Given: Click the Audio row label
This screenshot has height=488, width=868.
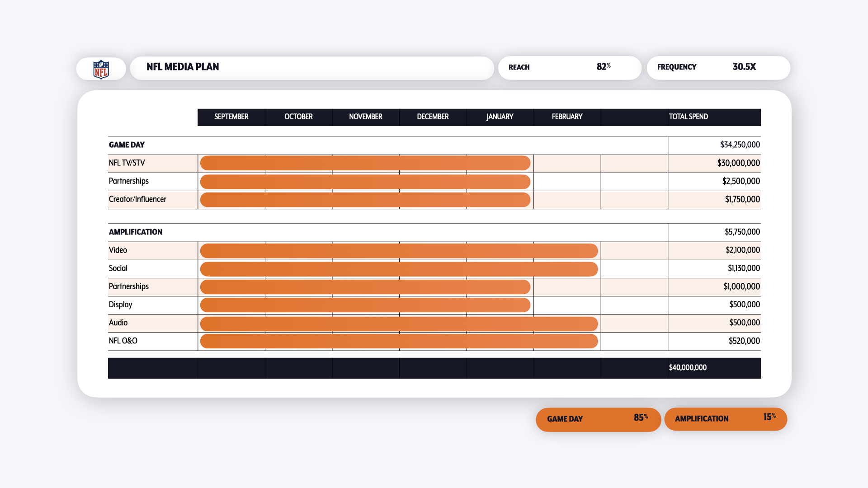Looking at the screenshot, I should 118,323.
